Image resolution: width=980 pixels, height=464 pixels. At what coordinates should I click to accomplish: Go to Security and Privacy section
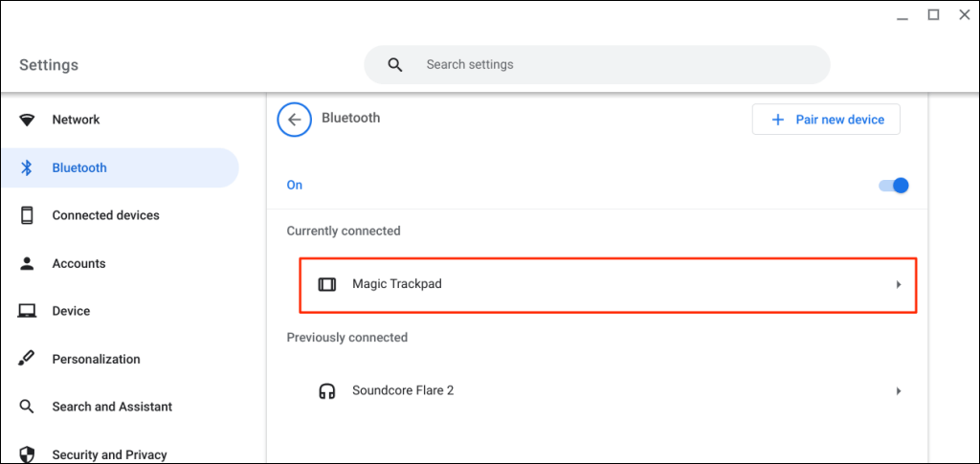[109, 454]
